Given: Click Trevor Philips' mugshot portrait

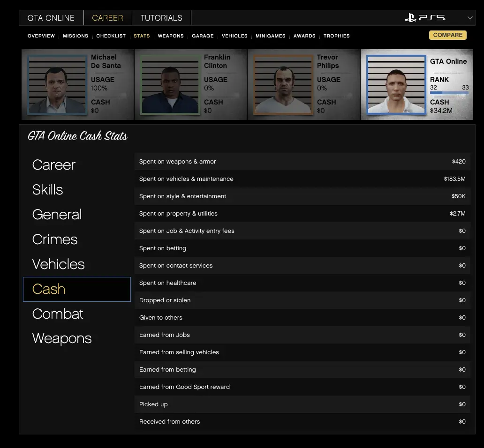Looking at the screenshot, I should pyautogui.click(x=283, y=85).
